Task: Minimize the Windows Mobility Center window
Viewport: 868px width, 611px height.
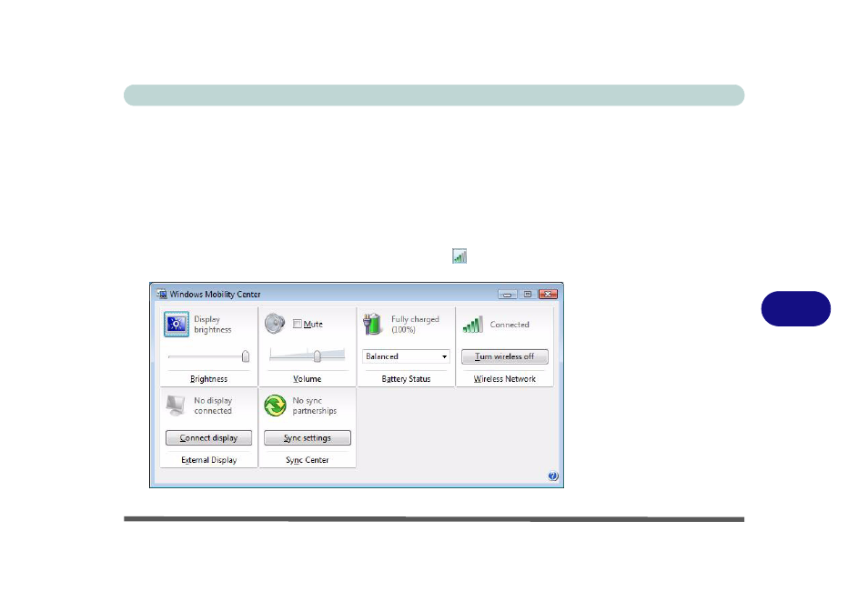Action: pyautogui.click(x=507, y=295)
